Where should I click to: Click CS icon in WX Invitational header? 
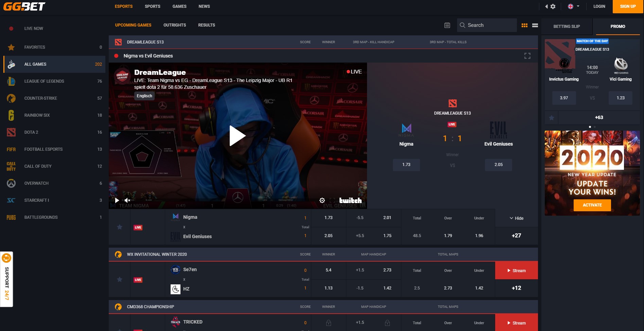click(118, 254)
